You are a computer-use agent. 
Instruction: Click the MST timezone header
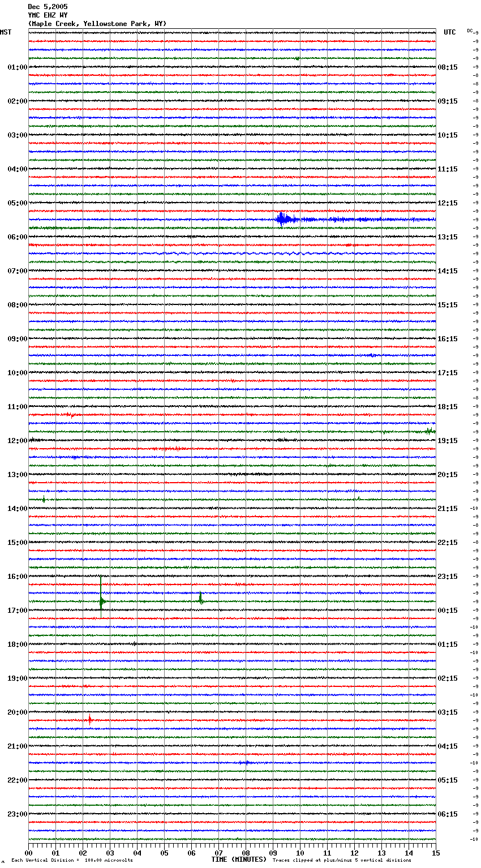tap(6, 32)
